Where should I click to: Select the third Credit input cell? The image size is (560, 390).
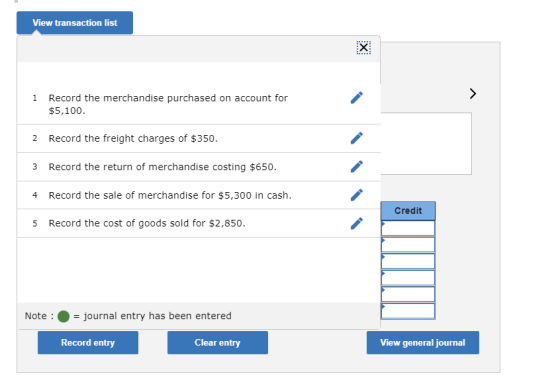coord(408,261)
